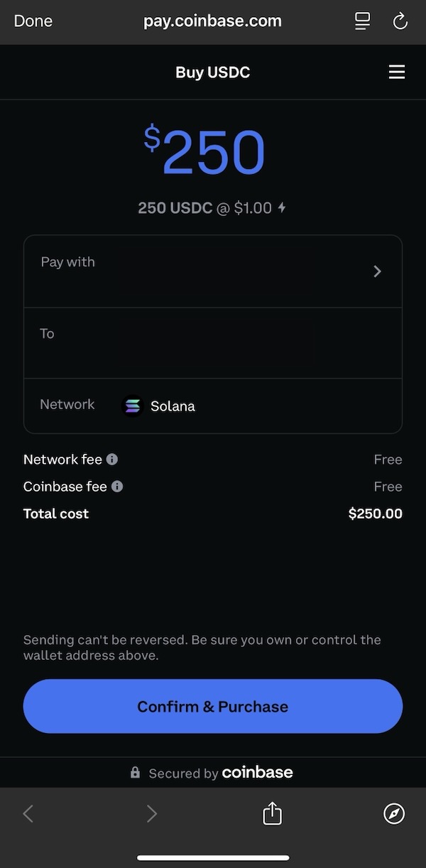This screenshot has height=868, width=426.
Task: Tap the Solana network logo
Action: click(x=133, y=406)
